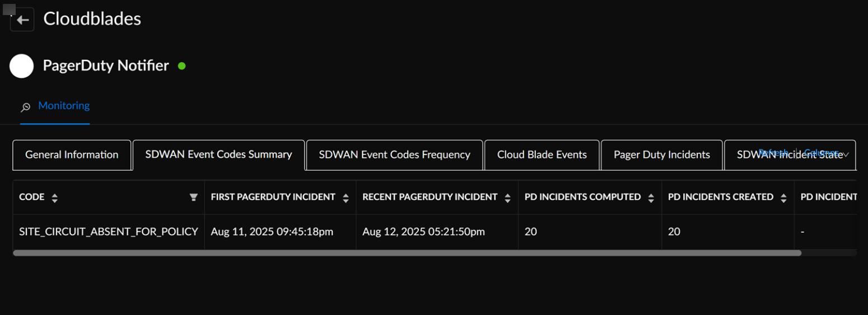Viewport: 868px width, 315px height.
Task: Click PD INCIDENTS CREATED header text
Action: (x=721, y=197)
